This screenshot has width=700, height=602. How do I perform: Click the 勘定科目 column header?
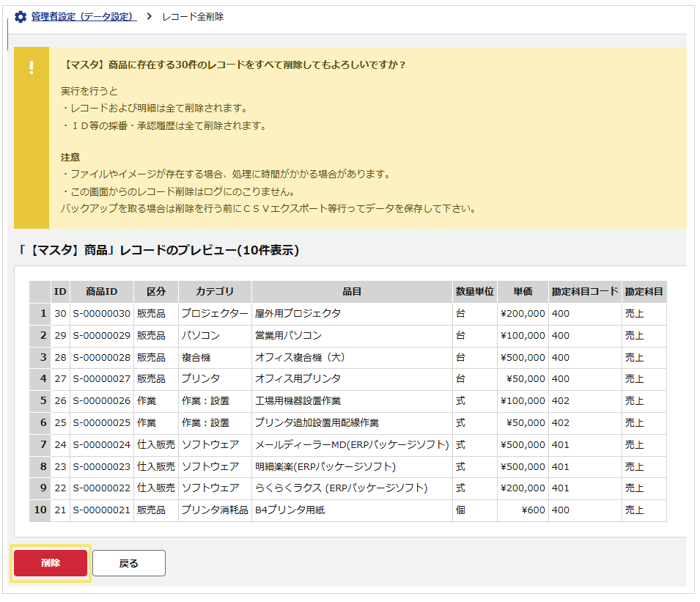click(x=644, y=292)
